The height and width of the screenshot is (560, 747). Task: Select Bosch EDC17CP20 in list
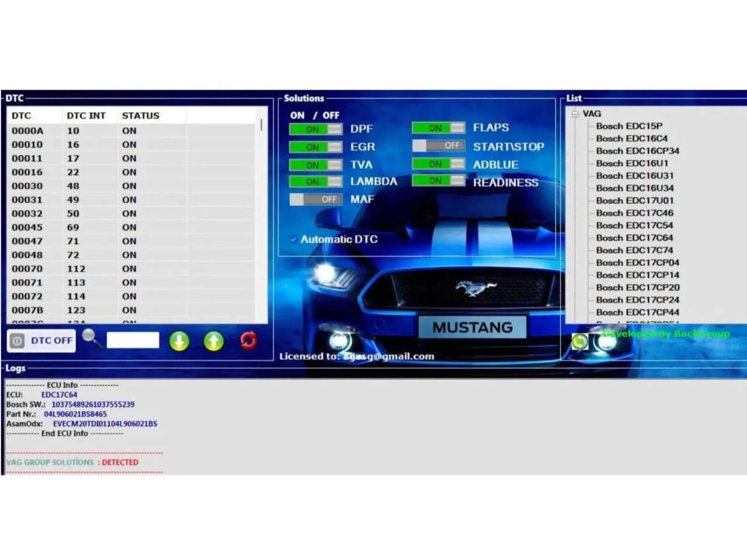coord(637,288)
